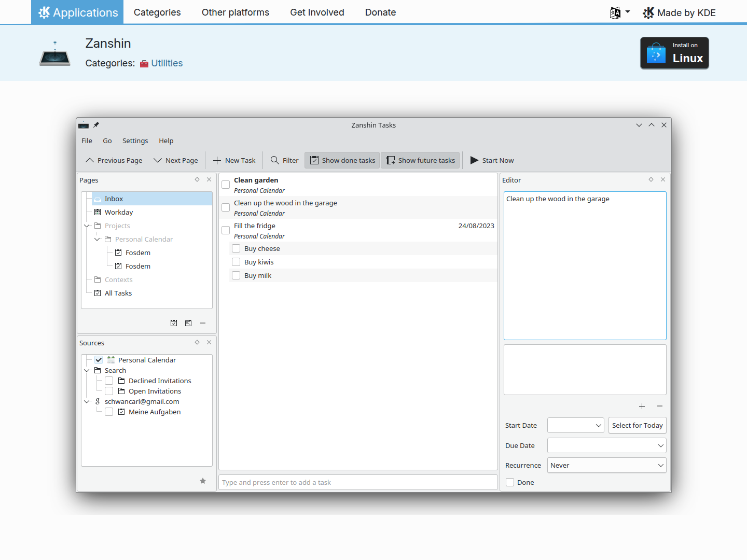Image resolution: width=747 pixels, height=560 pixels.
Task: Click the pin icon in Zanshin title bar
Action: click(96, 125)
